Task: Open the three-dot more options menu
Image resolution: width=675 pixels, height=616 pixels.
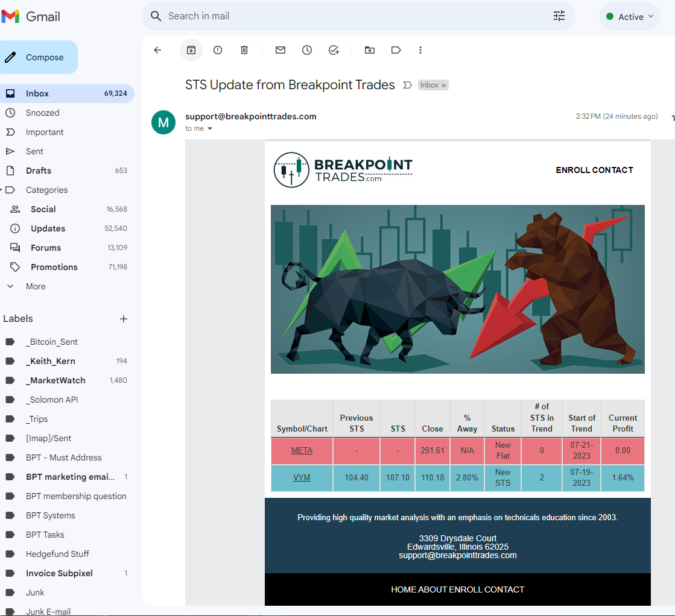Action: (420, 50)
